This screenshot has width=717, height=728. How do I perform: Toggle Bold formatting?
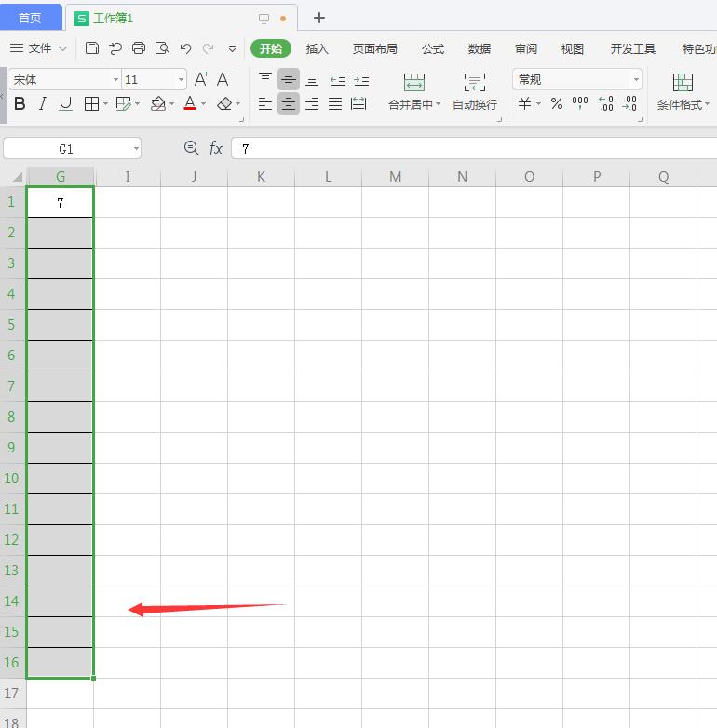coord(20,104)
